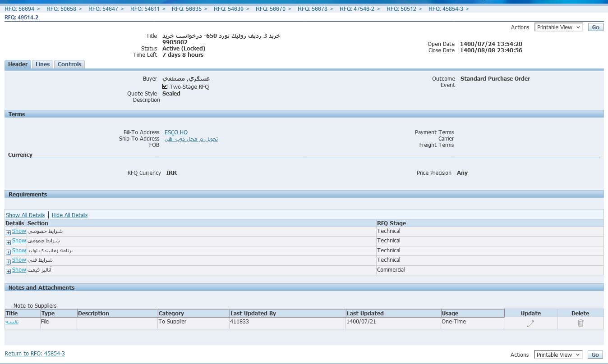
Task: Click Show link for برنامه زمانبندي توليد
Action: 19,250
